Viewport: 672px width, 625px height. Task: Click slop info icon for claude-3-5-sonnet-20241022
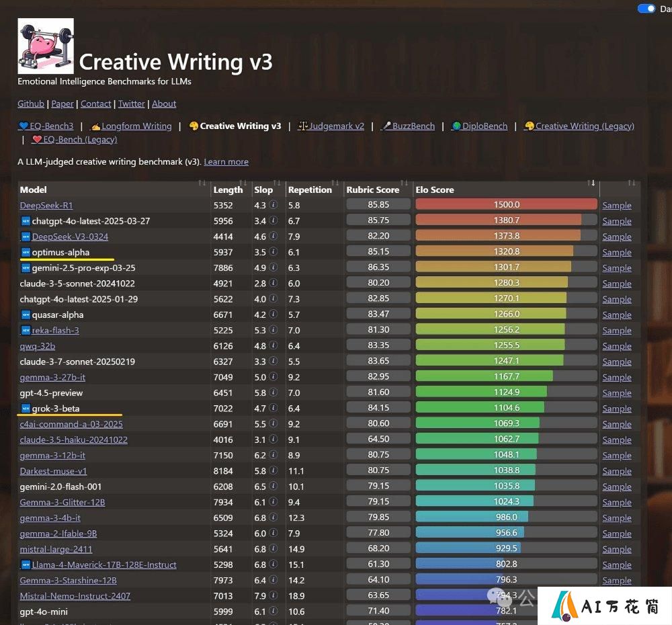click(274, 283)
